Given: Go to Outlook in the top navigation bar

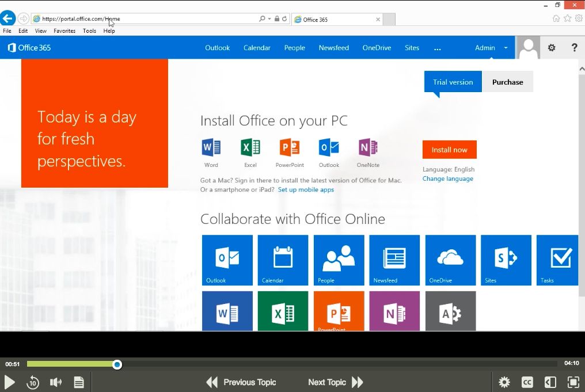Looking at the screenshot, I should pos(218,48).
